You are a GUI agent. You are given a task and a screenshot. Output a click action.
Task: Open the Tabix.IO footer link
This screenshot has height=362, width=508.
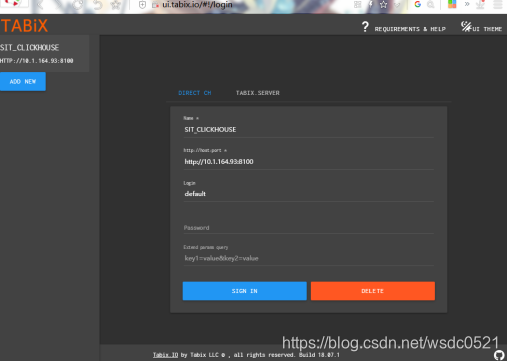click(x=165, y=355)
